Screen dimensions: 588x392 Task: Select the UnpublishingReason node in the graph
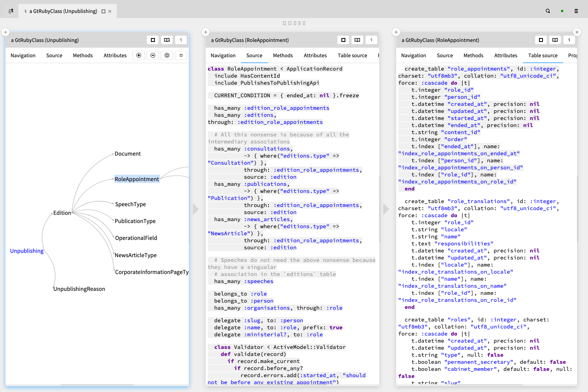(79, 289)
